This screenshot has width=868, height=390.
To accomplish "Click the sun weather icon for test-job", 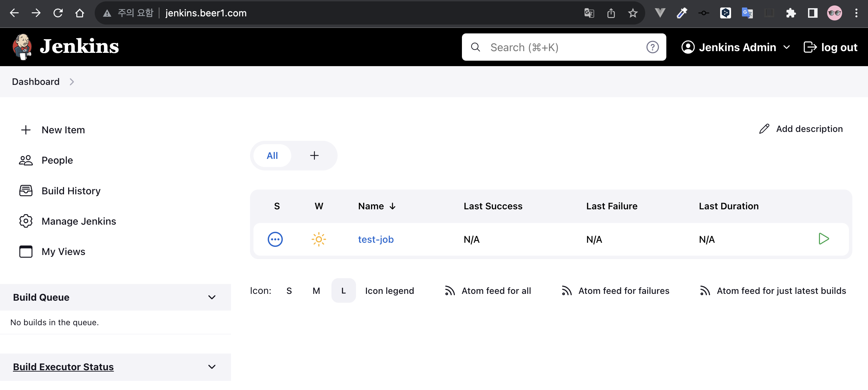I will click(x=319, y=239).
